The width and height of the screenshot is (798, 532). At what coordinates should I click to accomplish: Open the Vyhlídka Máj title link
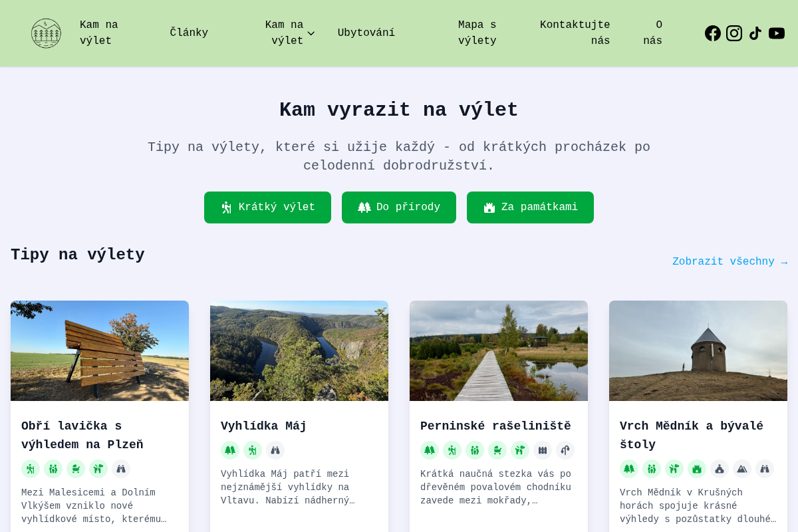pos(263,426)
